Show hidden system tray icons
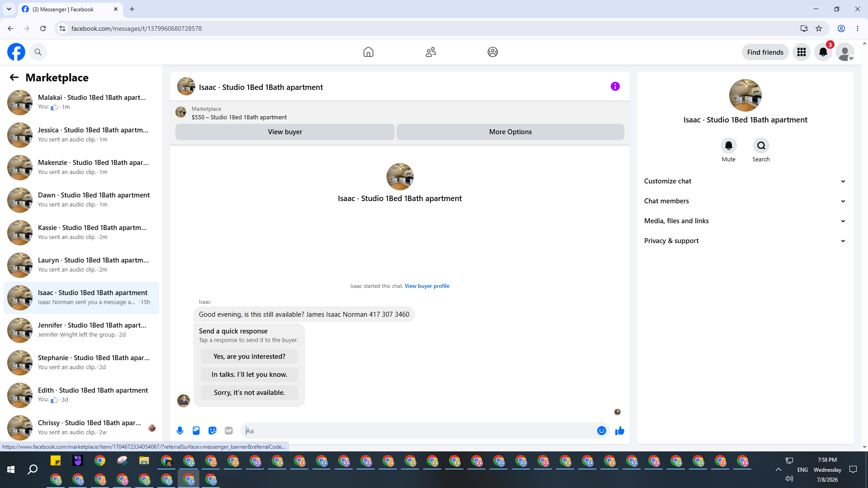 (778, 469)
